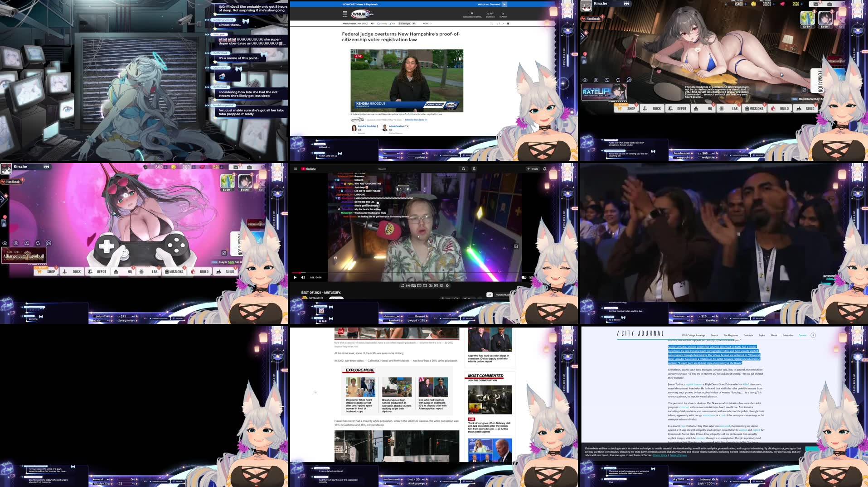Viewport: 868px width, 487px height.
Task: Open Adam Sexton author link
Action: point(397,126)
